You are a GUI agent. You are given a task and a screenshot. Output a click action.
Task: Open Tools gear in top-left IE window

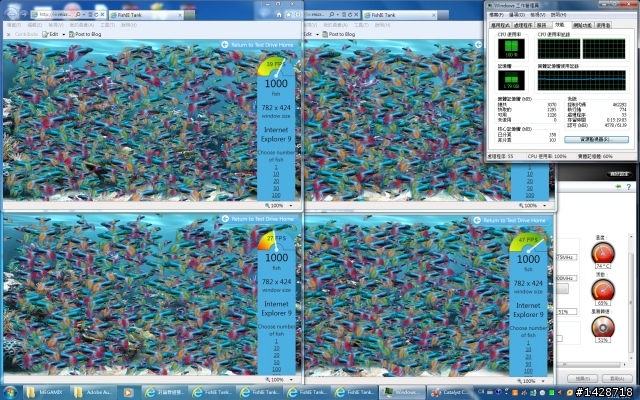[x=298, y=15]
